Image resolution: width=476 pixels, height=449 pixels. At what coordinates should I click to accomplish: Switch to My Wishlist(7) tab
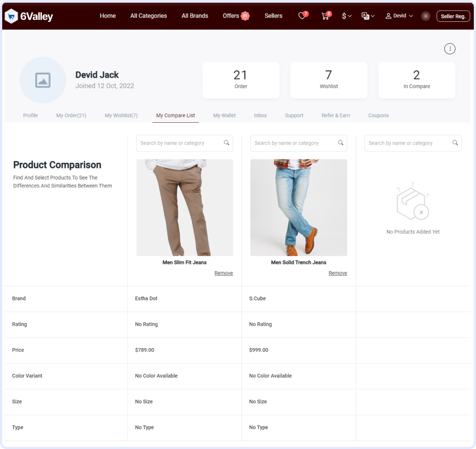[121, 115]
